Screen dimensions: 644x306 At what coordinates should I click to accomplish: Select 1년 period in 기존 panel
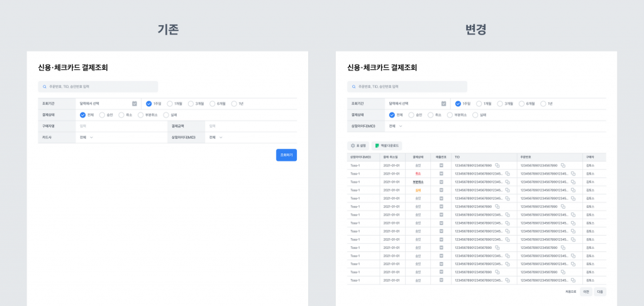(x=234, y=104)
